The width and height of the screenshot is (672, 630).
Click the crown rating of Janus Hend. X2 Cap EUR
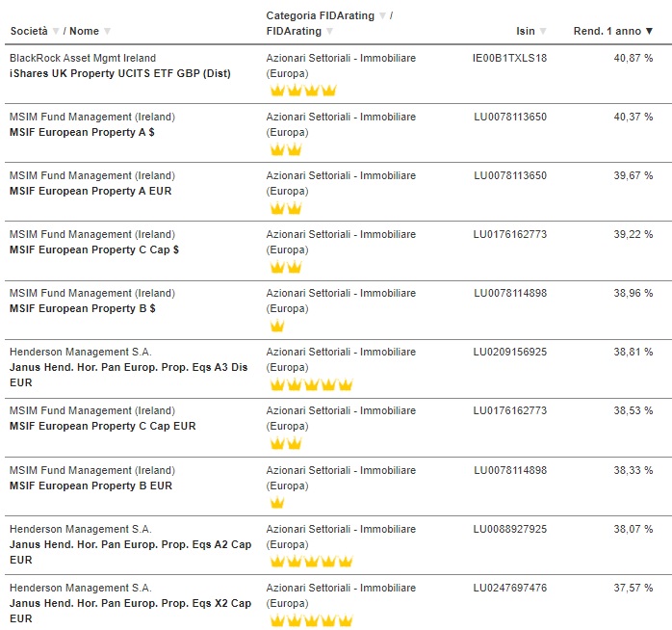click(312, 620)
